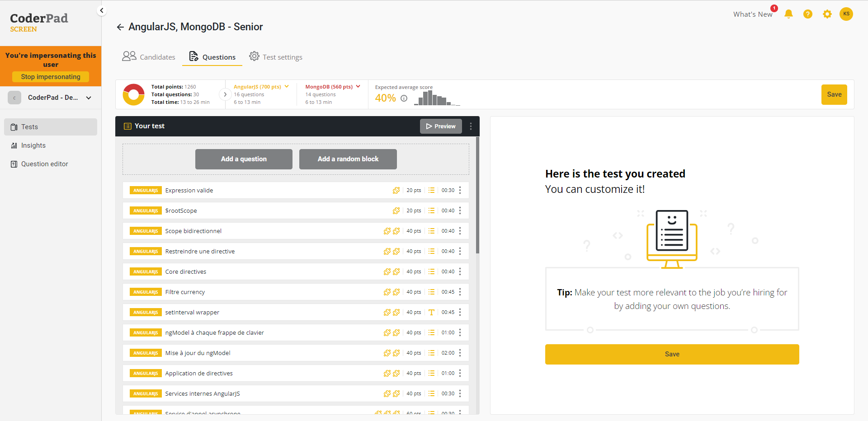This screenshot has height=421, width=868.
Task: Open the settings gear icon
Action: 827,14
